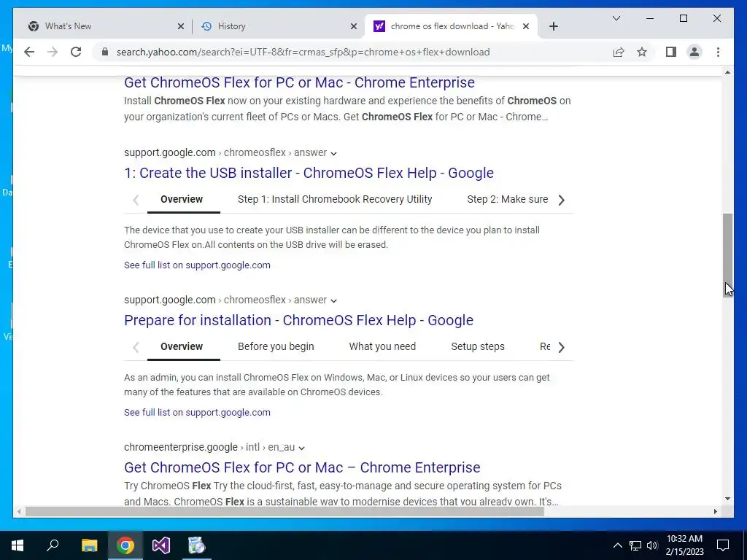View site info via the lock icon
Viewport: 747px width, 560px height.
coord(105,52)
